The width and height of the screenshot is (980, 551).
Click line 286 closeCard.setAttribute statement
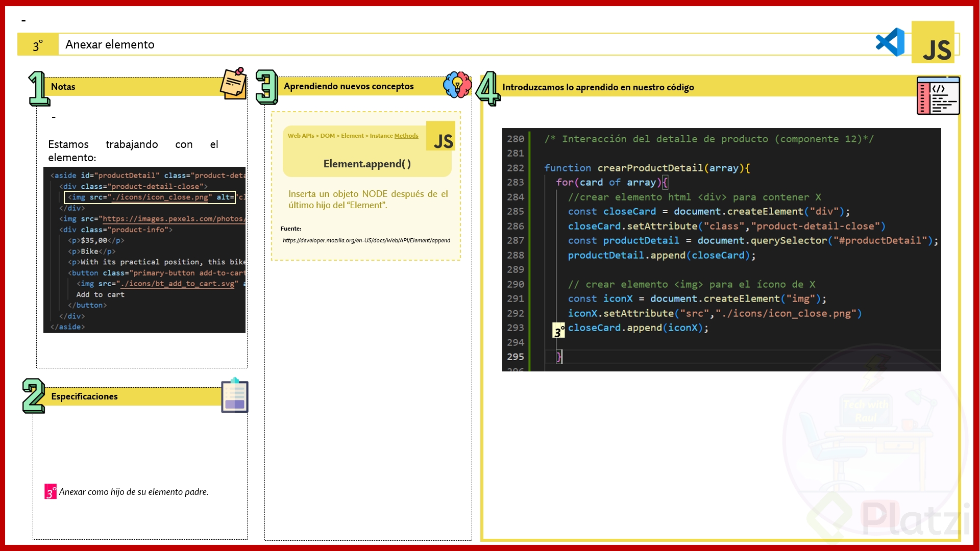point(727,226)
